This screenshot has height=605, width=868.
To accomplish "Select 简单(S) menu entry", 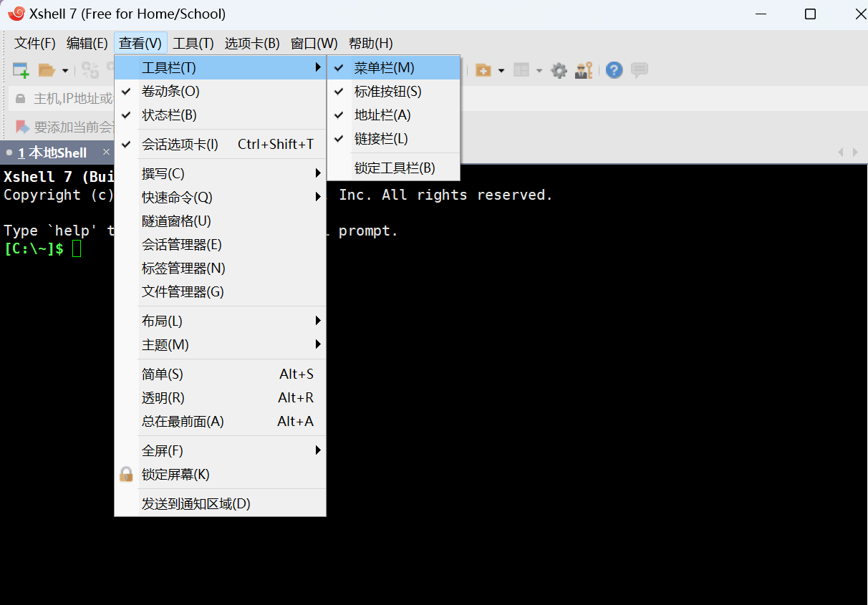I will [220, 374].
